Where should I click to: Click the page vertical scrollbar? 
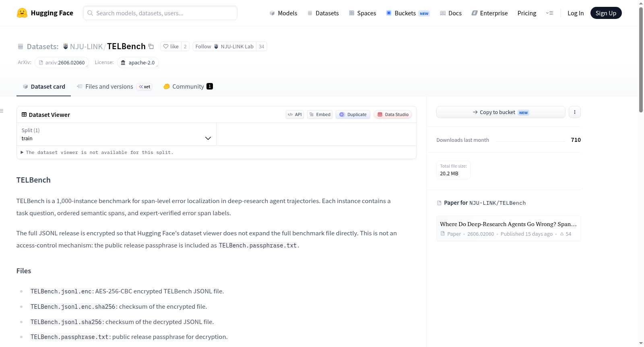coord(641,60)
